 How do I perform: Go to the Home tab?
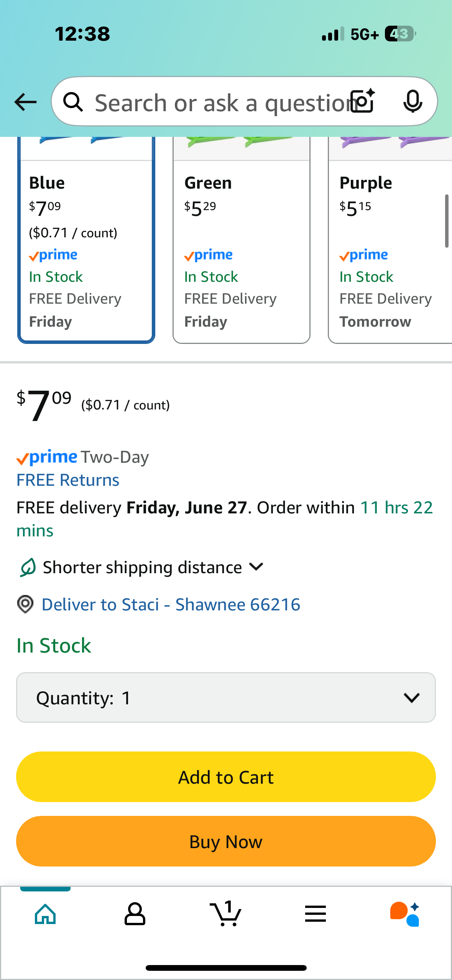pyautogui.click(x=45, y=914)
